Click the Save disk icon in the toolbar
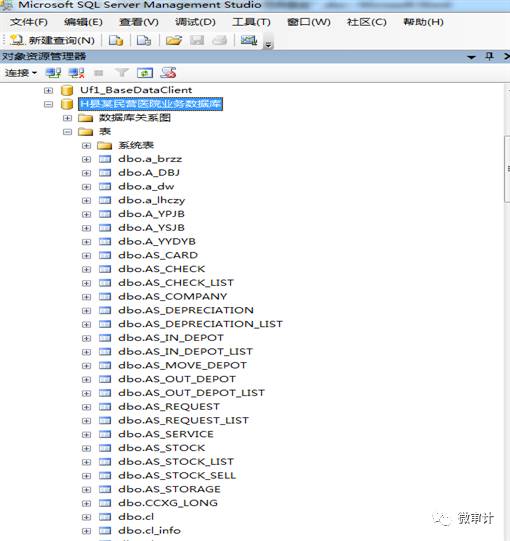Image resolution: width=510 pixels, height=541 pixels. tap(197, 40)
